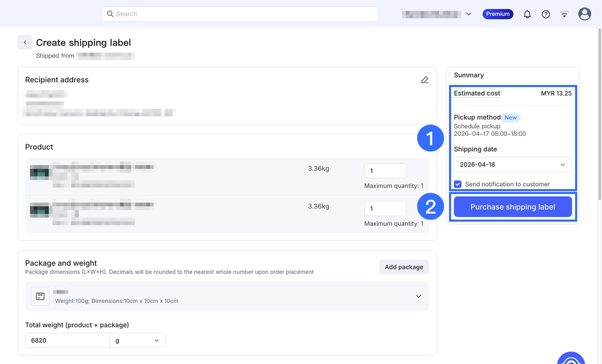Click the package box icon
Viewport: 602px width, 364px height.
(x=40, y=296)
